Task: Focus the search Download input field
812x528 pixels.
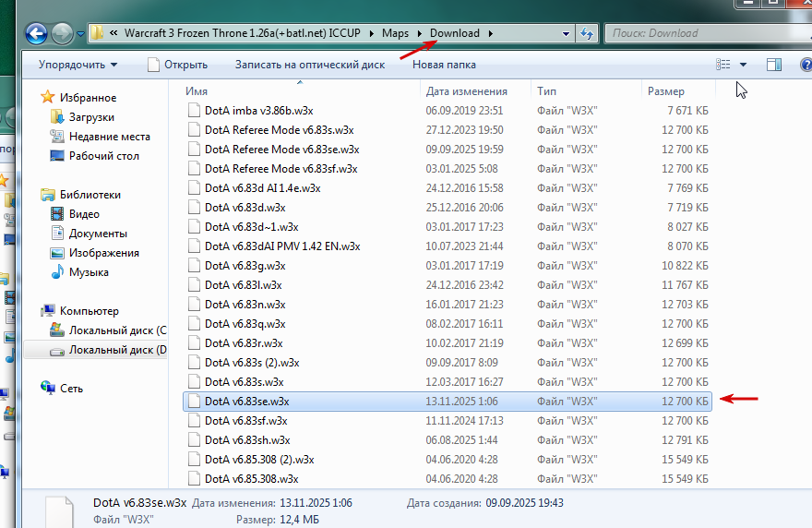Action: (709, 33)
